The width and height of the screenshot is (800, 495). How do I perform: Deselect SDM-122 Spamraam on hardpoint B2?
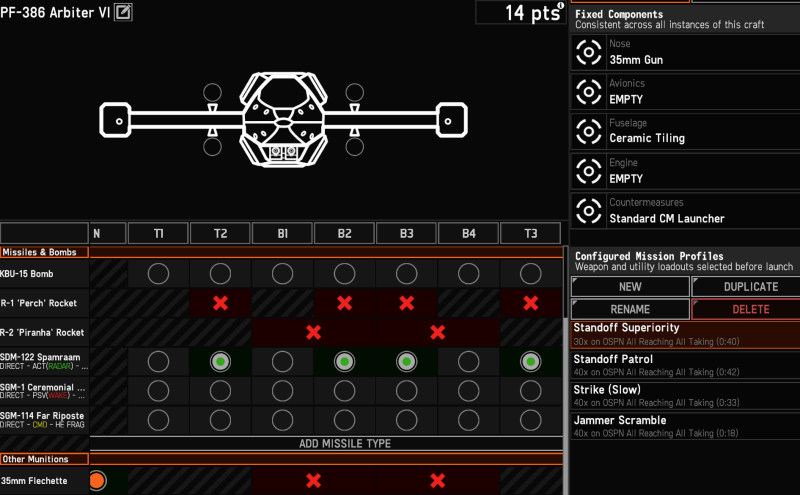[x=344, y=362]
